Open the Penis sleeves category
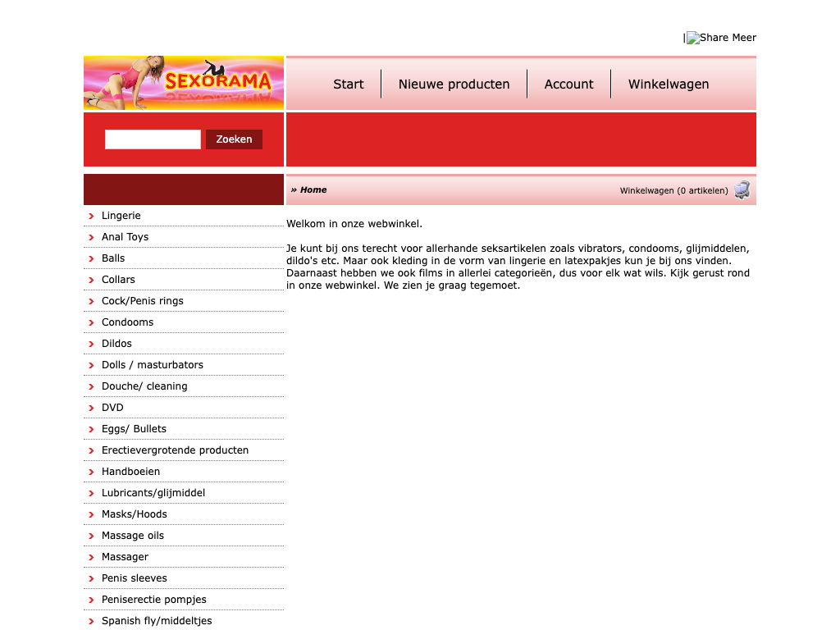The image size is (840, 630). 135,578
